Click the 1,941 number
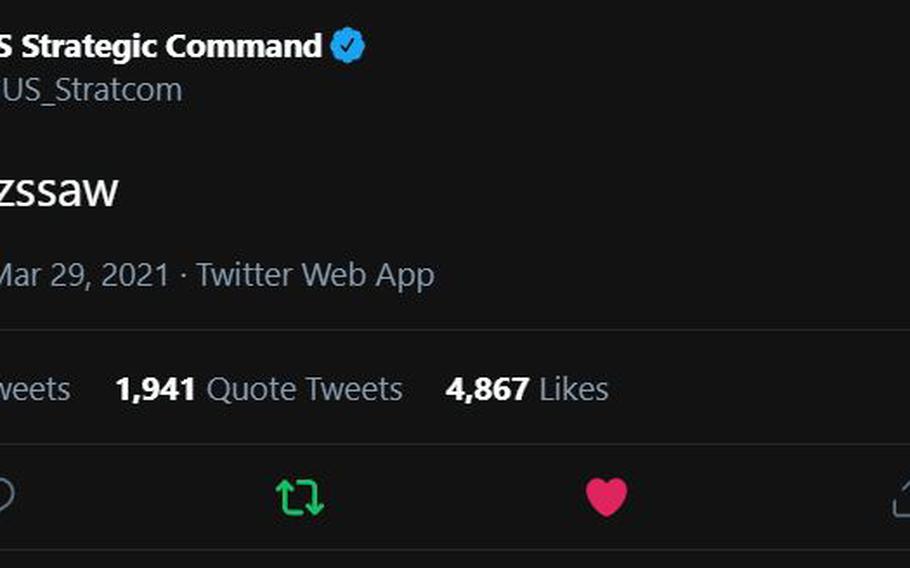The height and width of the screenshot is (568, 910). (155, 389)
